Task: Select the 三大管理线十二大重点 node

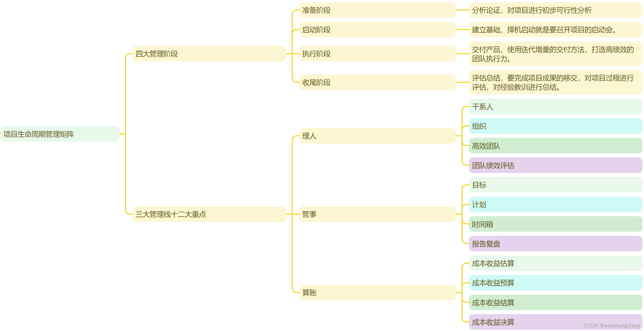Action: [209, 214]
